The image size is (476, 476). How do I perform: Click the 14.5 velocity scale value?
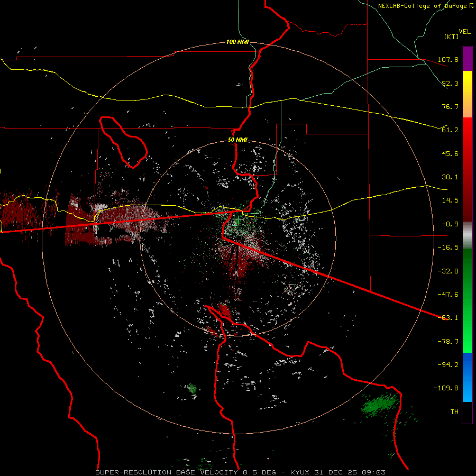point(450,200)
